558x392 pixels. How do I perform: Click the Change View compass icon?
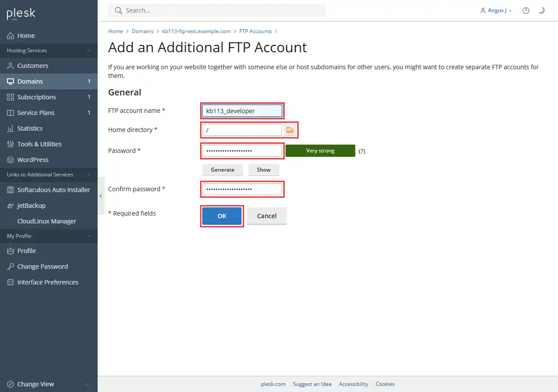click(10, 384)
